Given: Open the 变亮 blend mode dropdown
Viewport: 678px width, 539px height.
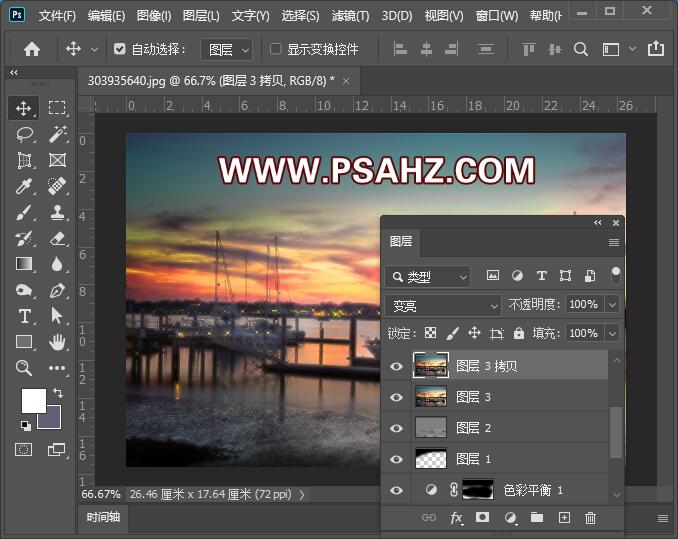Looking at the screenshot, I should pyautogui.click(x=443, y=306).
